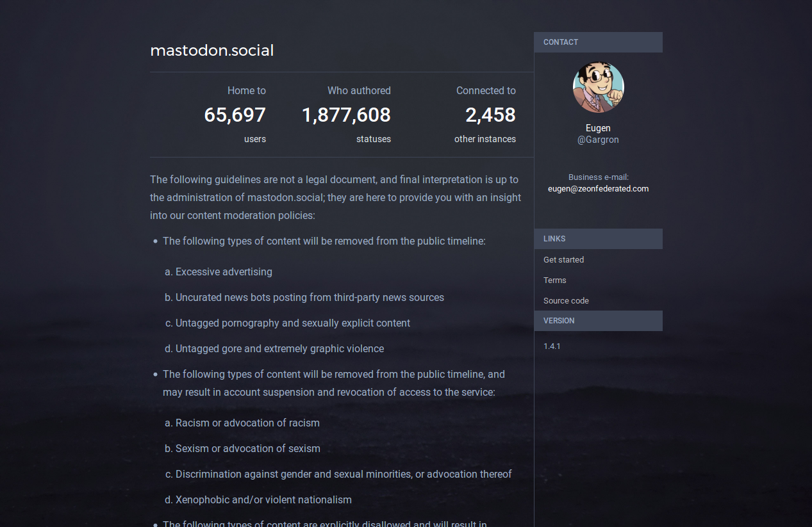This screenshot has height=527, width=812.
Task: Click the Excessive advertising list item
Action: pos(224,272)
